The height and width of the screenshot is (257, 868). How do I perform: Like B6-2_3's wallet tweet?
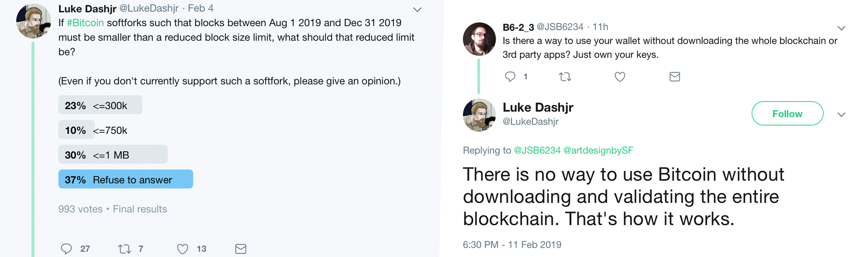620,77
